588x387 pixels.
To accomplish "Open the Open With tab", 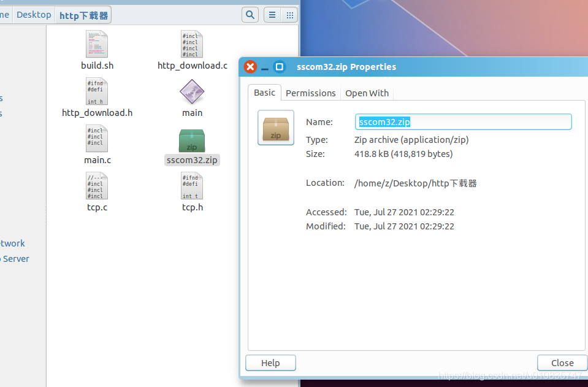I will (367, 93).
